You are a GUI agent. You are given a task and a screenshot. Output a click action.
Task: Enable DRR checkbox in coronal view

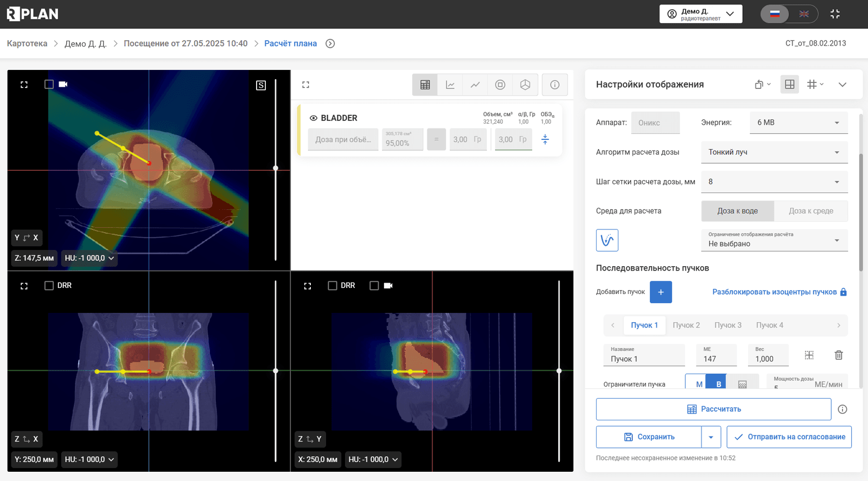[x=49, y=285]
